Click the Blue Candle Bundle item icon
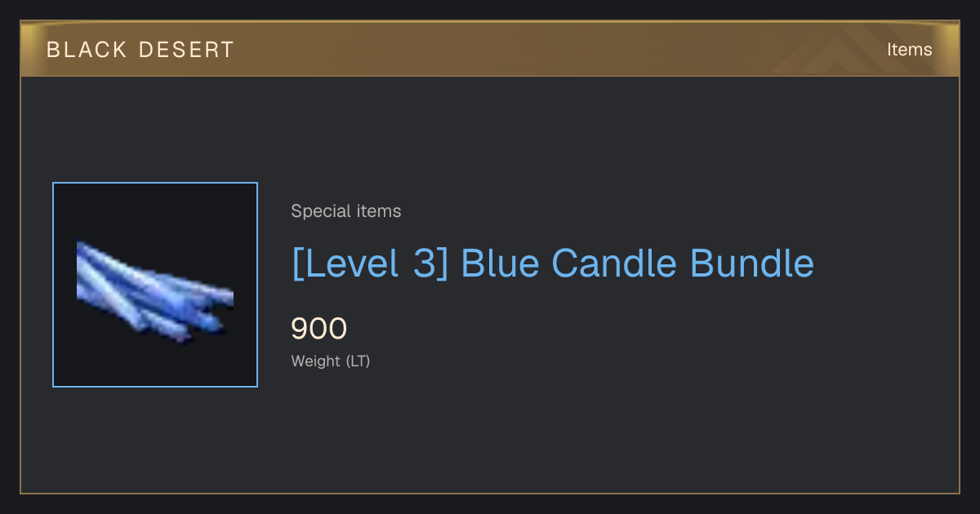The height and width of the screenshot is (514, 980). pos(155,285)
